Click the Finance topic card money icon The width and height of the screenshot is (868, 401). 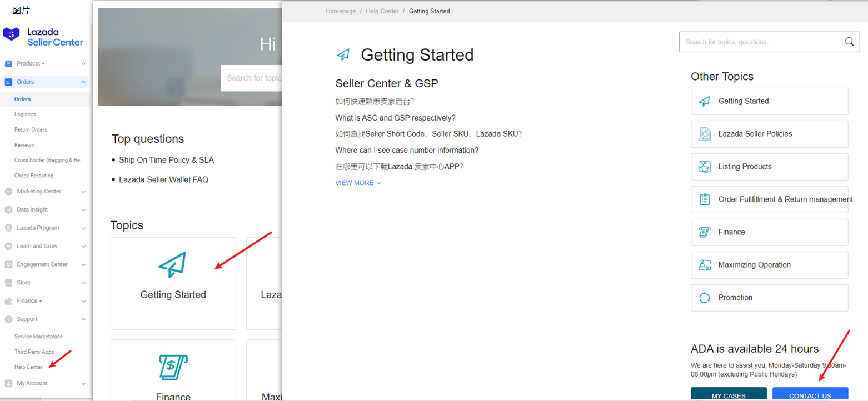point(173,367)
